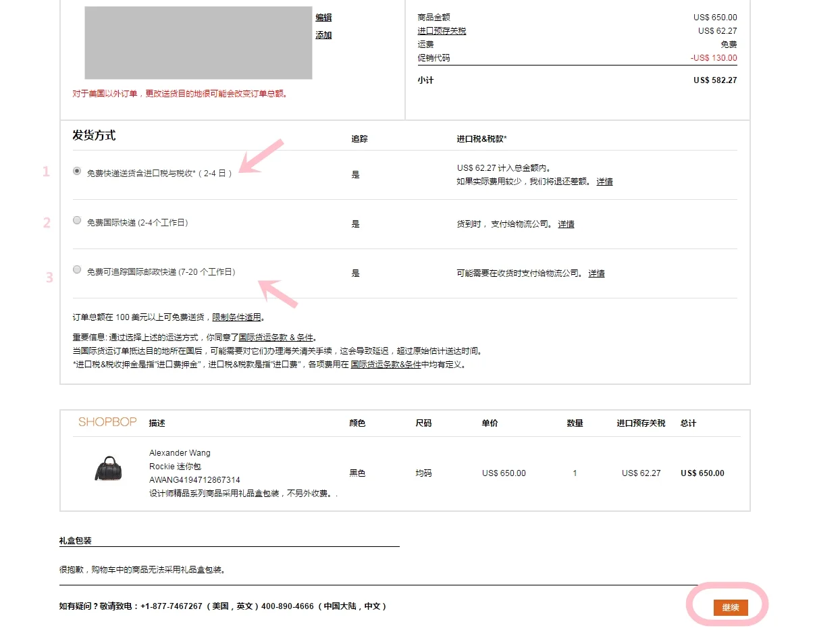Click the promo discount -US$ 130.00
840x630 pixels.
point(714,58)
